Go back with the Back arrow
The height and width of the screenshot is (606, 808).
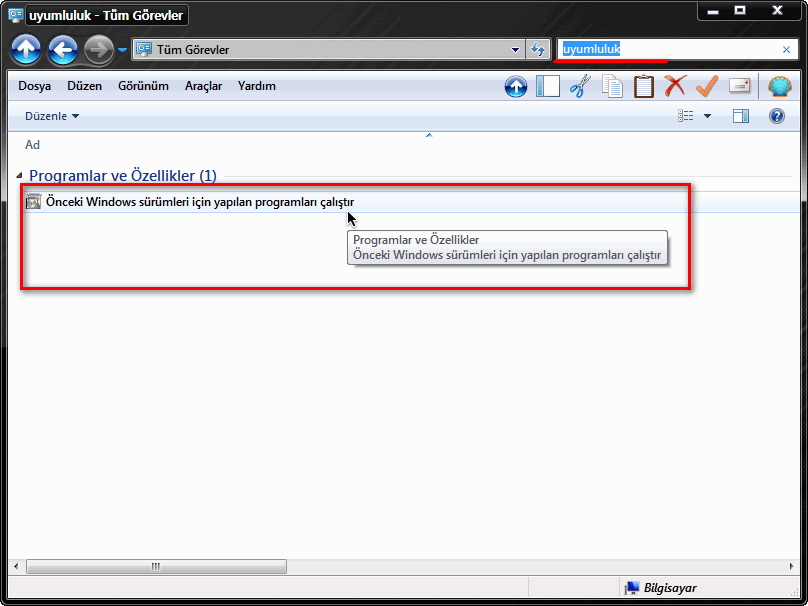pyautogui.click(x=63, y=50)
